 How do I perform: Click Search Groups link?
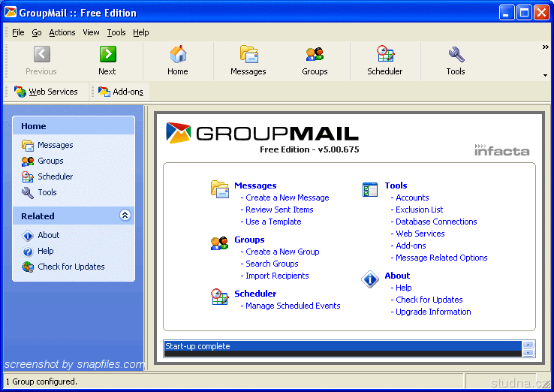[x=272, y=264]
